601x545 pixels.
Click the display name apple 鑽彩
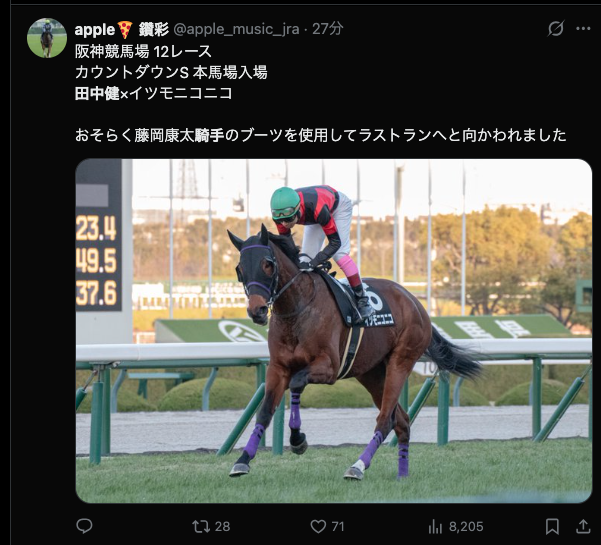point(122,30)
